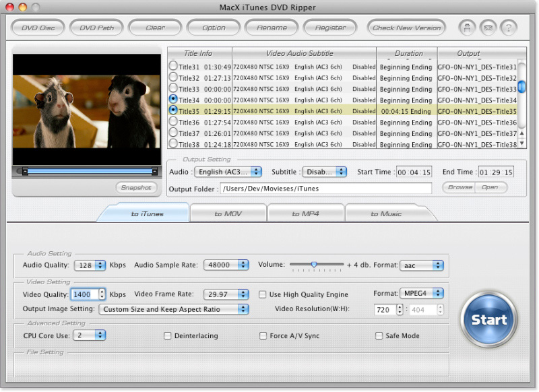Viewport: 539px width, 392px height.
Task: Open the output folder with Open button
Action: pos(490,187)
